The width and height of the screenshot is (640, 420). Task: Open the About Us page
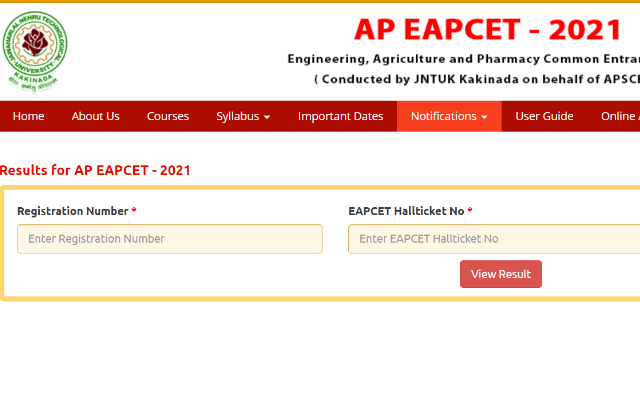click(96, 116)
